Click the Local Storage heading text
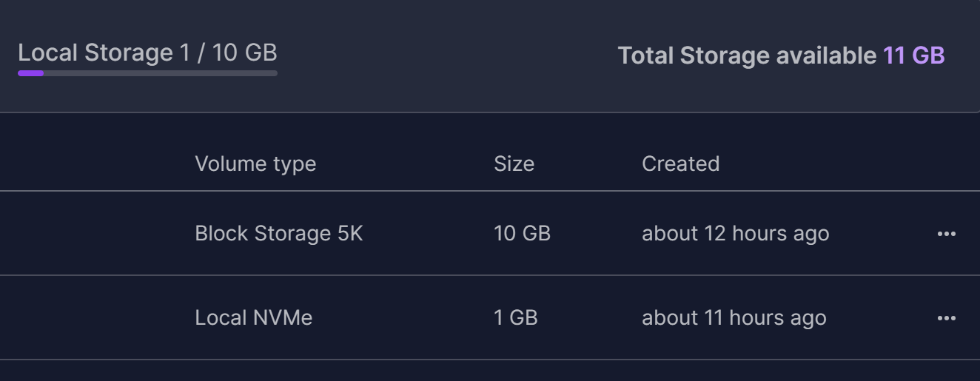Viewport: 980px width, 381px height. click(x=95, y=53)
